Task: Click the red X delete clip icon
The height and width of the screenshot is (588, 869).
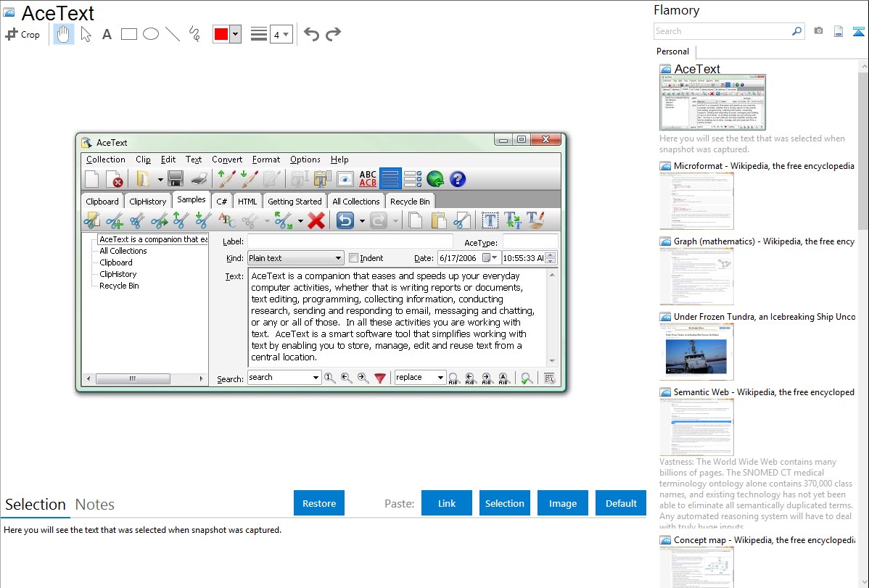Action: coord(316,220)
